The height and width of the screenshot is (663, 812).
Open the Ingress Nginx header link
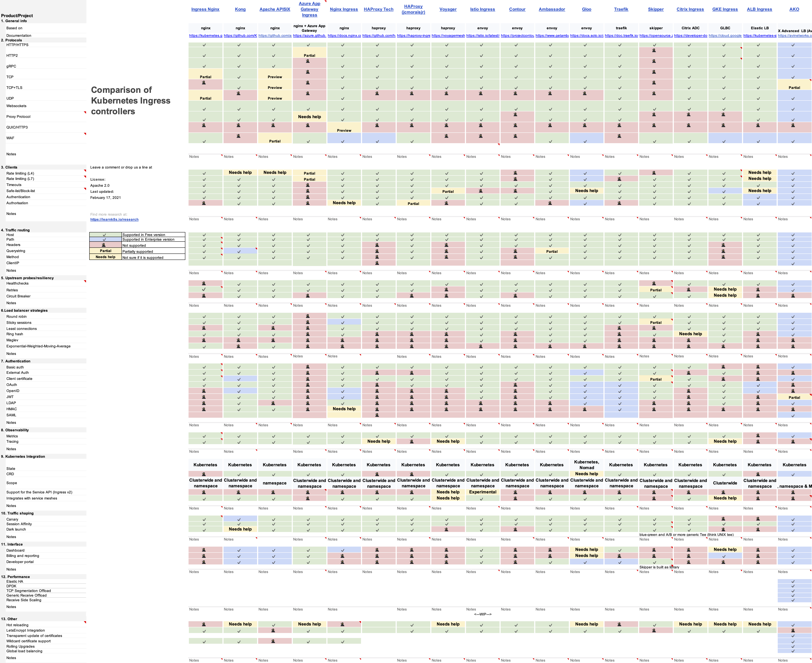coord(205,9)
